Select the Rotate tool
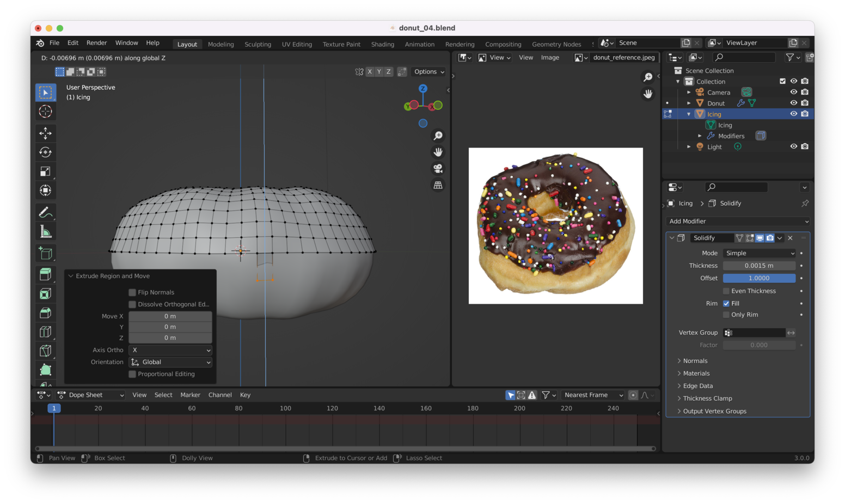This screenshot has width=845, height=504. pos(46,152)
